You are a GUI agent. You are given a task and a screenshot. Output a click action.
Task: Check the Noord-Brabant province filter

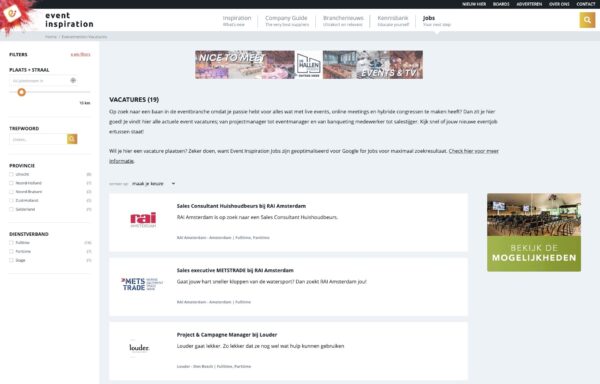(11, 192)
